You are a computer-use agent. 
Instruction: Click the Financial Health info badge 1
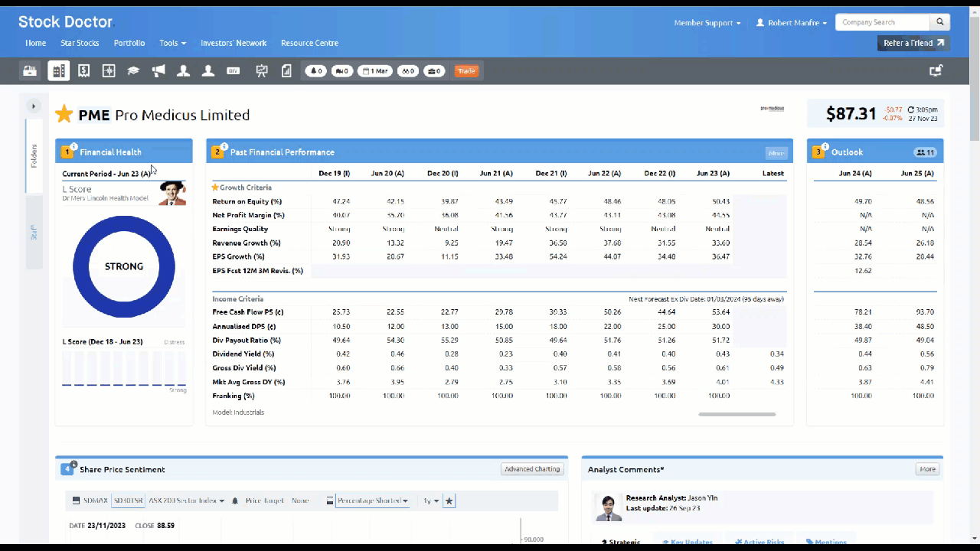coord(67,151)
